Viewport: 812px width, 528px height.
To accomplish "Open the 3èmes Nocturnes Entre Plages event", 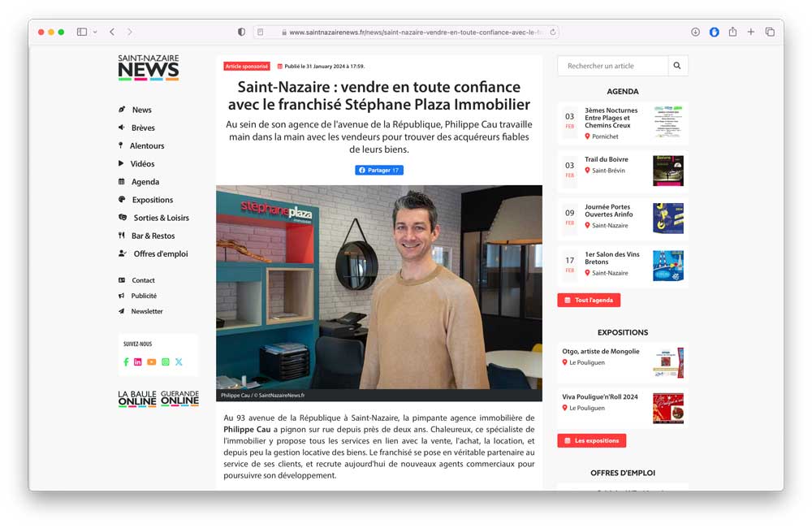I will pyautogui.click(x=611, y=118).
